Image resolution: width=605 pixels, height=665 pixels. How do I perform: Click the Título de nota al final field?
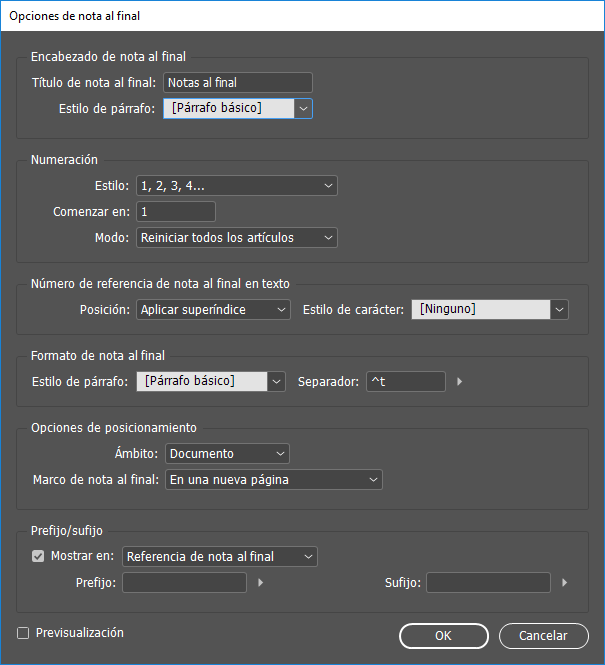pos(237,83)
